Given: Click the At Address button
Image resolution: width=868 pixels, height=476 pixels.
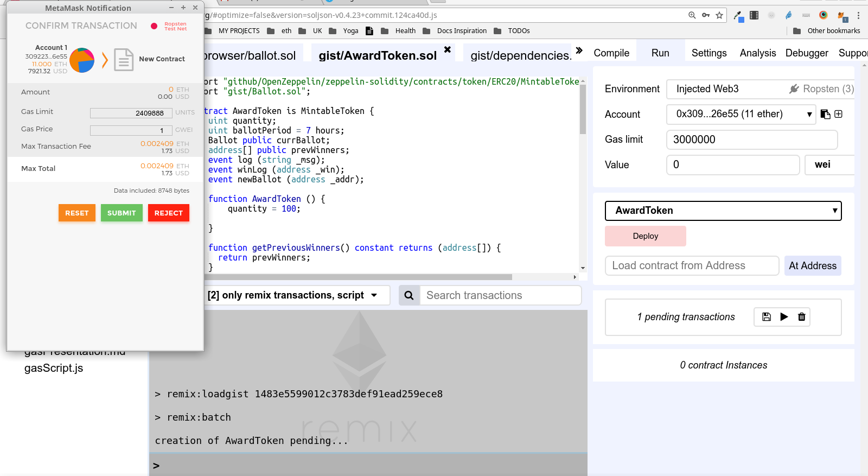Looking at the screenshot, I should (x=813, y=266).
